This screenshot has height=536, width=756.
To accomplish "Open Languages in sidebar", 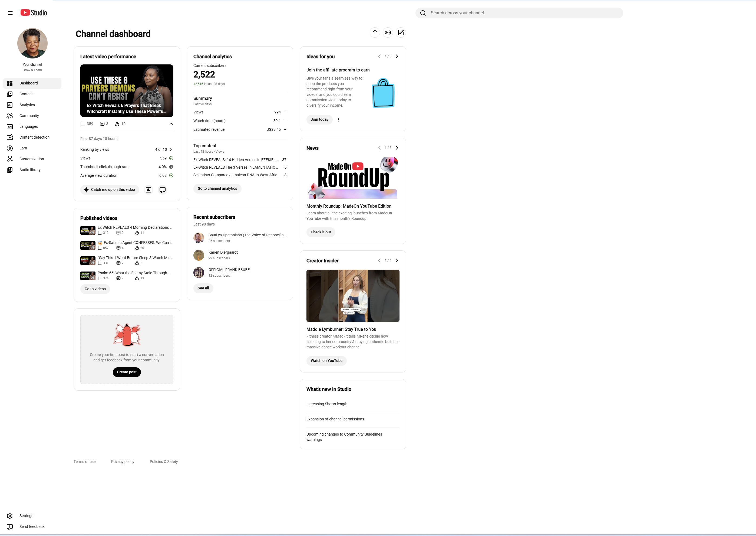I will click(32, 127).
